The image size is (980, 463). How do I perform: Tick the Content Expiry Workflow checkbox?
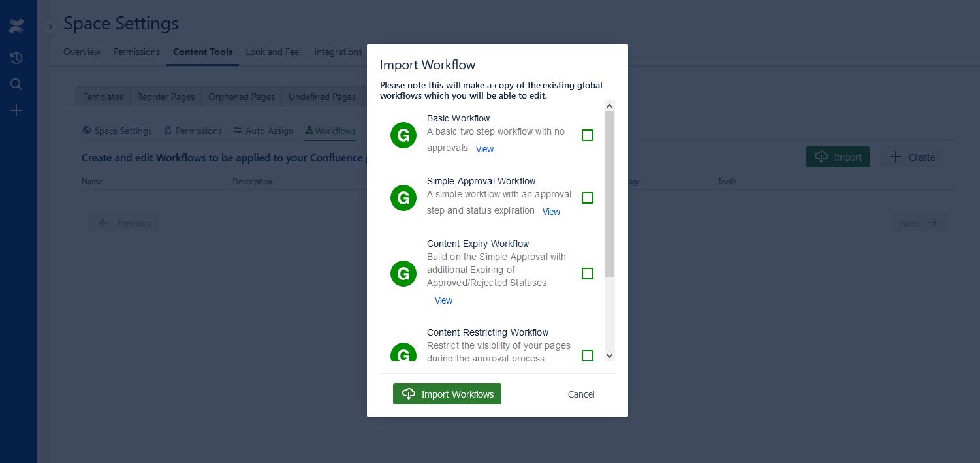click(588, 274)
